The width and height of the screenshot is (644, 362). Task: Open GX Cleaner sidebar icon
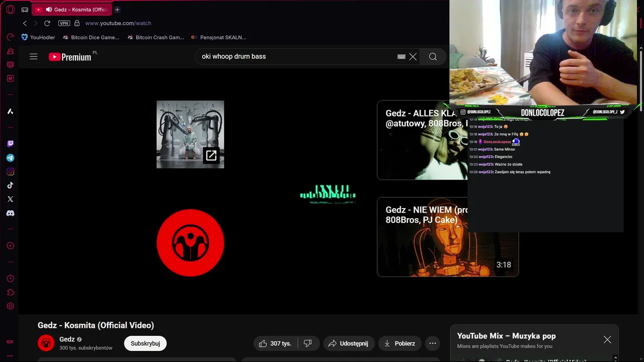click(x=10, y=51)
